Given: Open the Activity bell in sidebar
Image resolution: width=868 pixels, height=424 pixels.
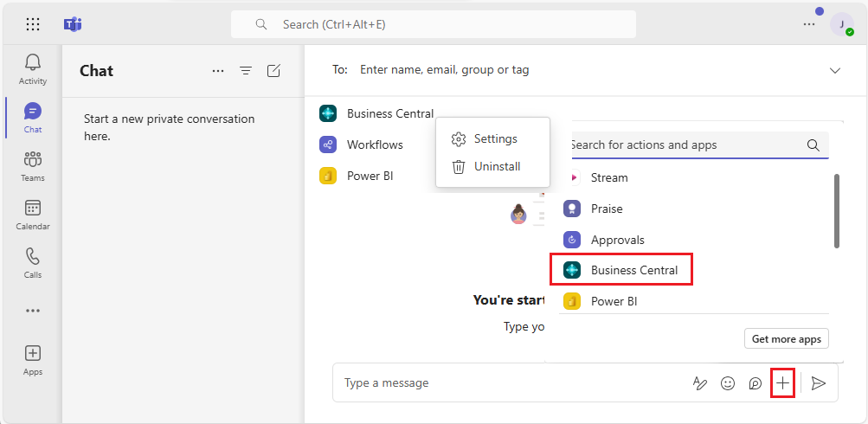Looking at the screenshot, I should (33, 68).
